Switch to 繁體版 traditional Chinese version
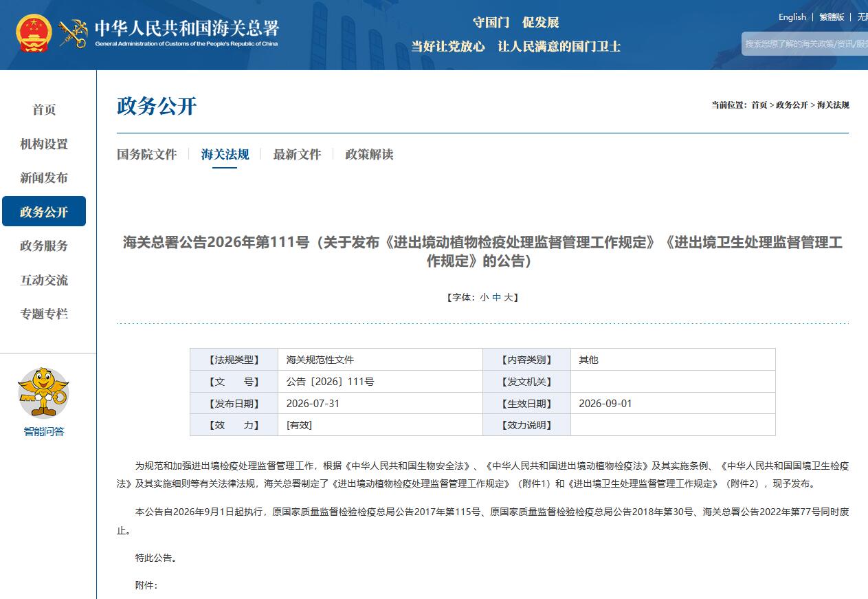The height and width of the screenshot is (599, 868). click(x=832, y=17)
